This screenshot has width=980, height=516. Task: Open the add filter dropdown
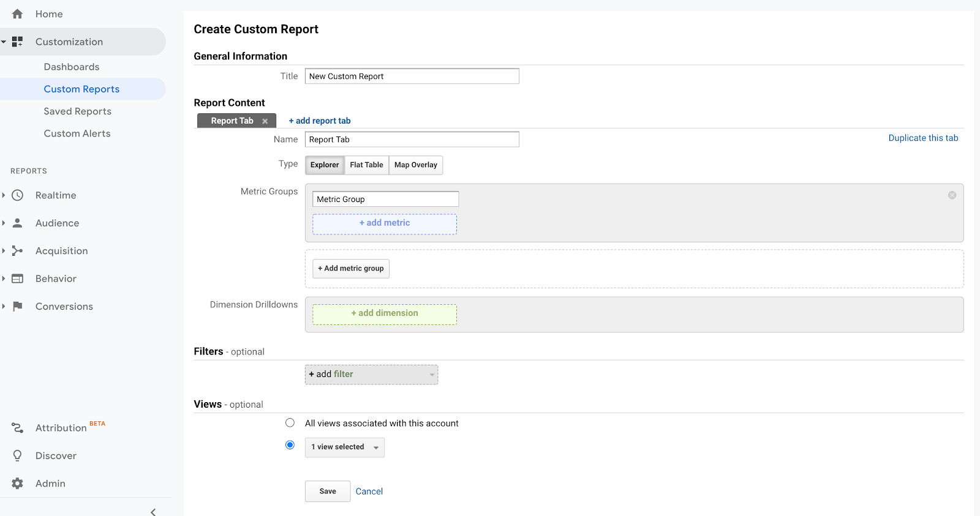(372, 375)
